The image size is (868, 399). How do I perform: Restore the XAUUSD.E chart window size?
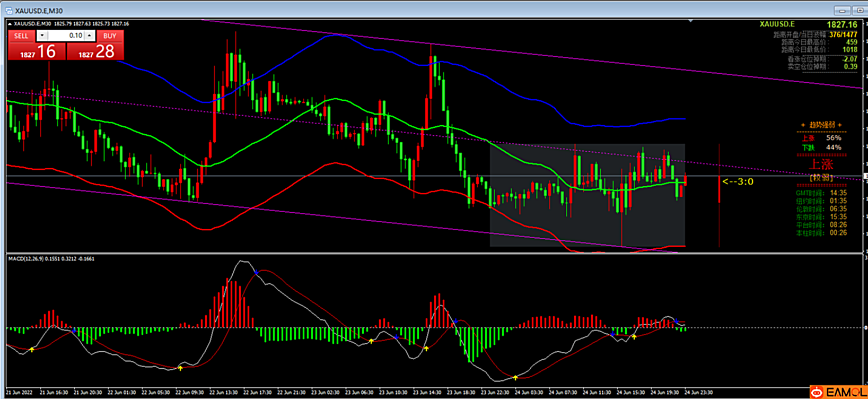[860, 11]
